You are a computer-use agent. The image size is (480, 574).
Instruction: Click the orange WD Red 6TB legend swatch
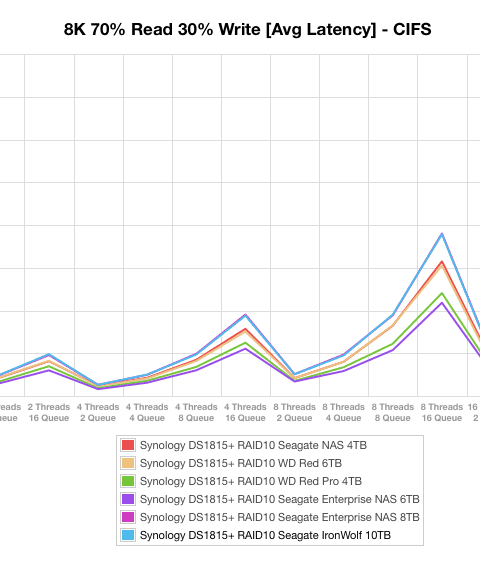click(x=128, y=463)
